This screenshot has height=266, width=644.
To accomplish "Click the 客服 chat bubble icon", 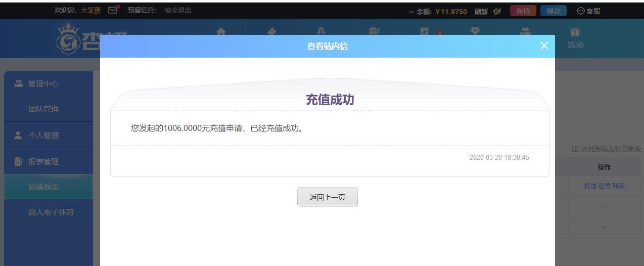I will click(580, 11).
